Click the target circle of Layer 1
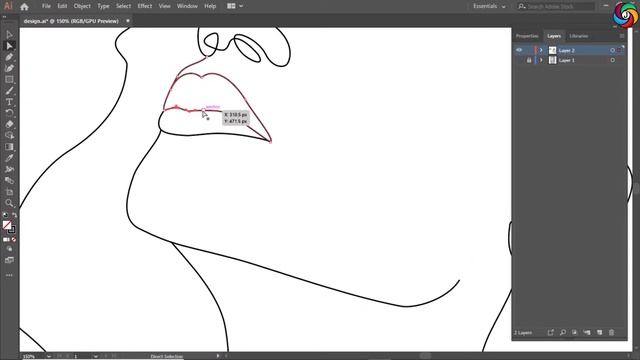This screenshot has width=640, height=360. [612, 60]
